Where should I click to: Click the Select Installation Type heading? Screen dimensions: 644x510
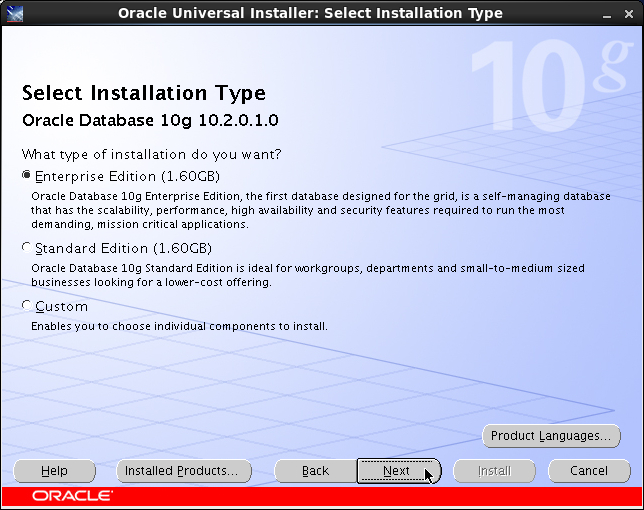(144, 94)
